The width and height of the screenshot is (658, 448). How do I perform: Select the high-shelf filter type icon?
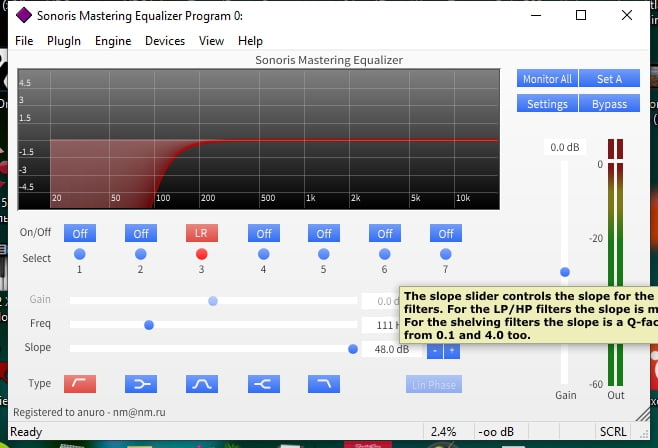click(x=264, y=384)
